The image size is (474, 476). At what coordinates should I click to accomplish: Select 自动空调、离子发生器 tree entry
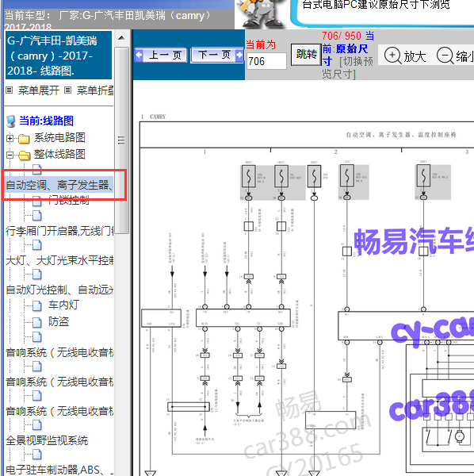click(x=59, y=185)
